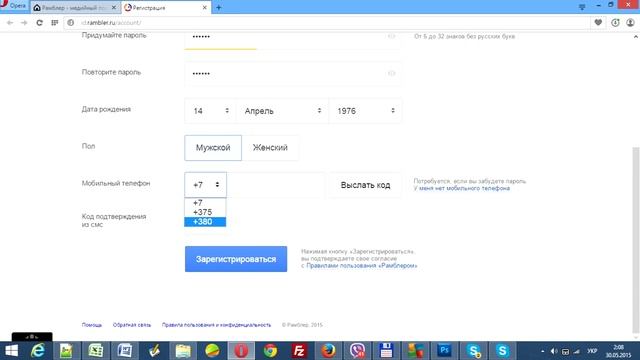Open the Windows Start button
Screen dimensions: 640x360
11,351
